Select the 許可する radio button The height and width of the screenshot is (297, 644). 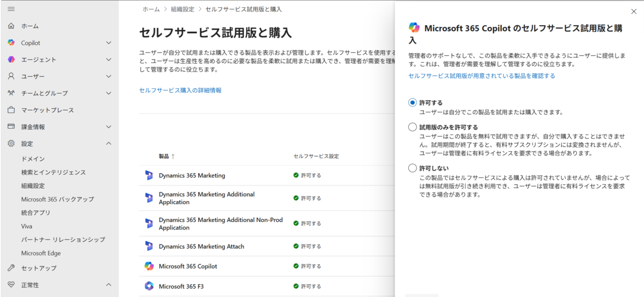[412, 102]
